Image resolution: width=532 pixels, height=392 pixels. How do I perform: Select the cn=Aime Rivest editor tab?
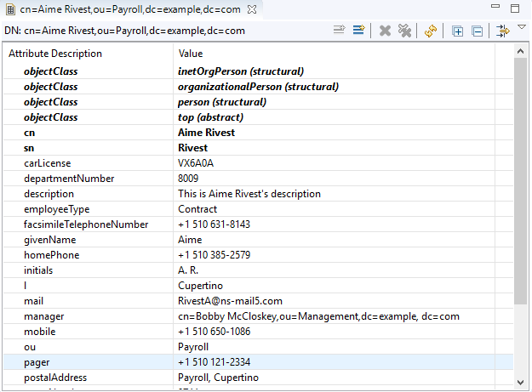point(128,9)
